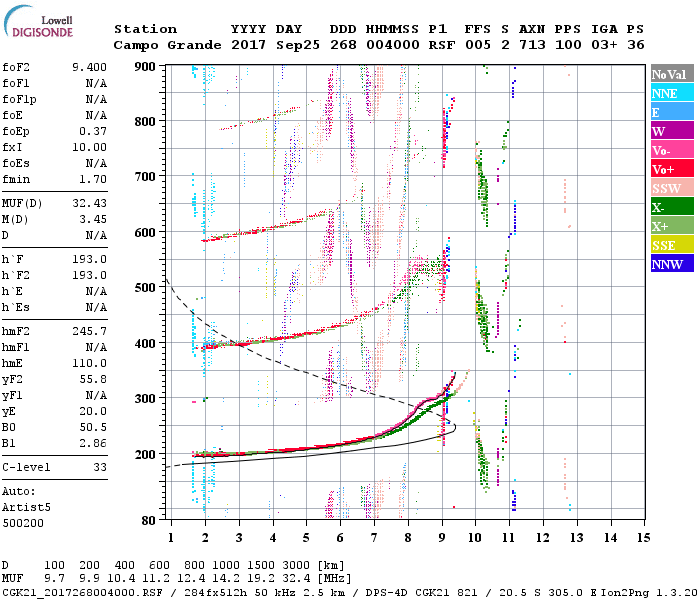Viewport: 700px width, 600px height.
Task: Click the Campo Grande station name
Action: [x=167, y=45]
